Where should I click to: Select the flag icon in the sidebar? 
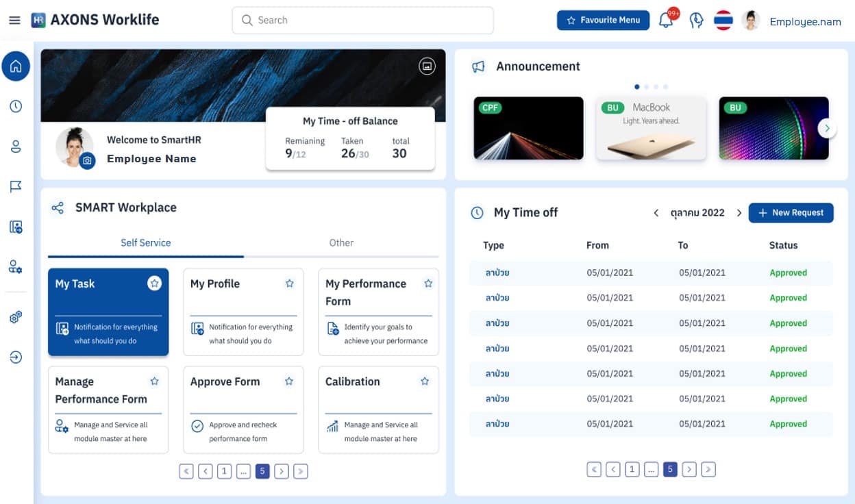point(16,186)
